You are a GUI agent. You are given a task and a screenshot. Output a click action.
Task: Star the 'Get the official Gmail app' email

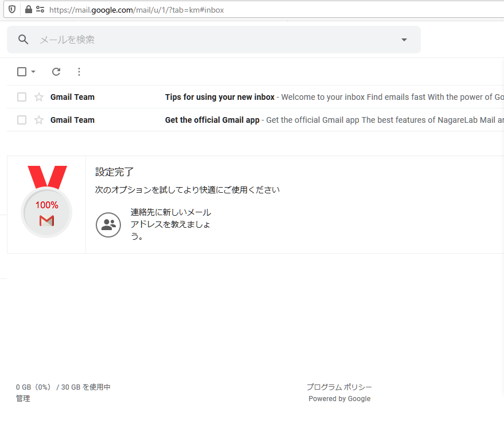39,120
